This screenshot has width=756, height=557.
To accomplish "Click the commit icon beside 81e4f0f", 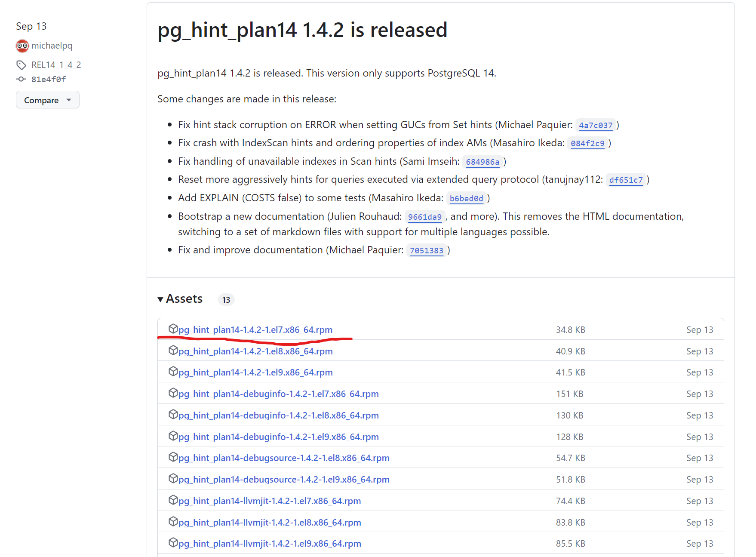I will coord(22,79).
